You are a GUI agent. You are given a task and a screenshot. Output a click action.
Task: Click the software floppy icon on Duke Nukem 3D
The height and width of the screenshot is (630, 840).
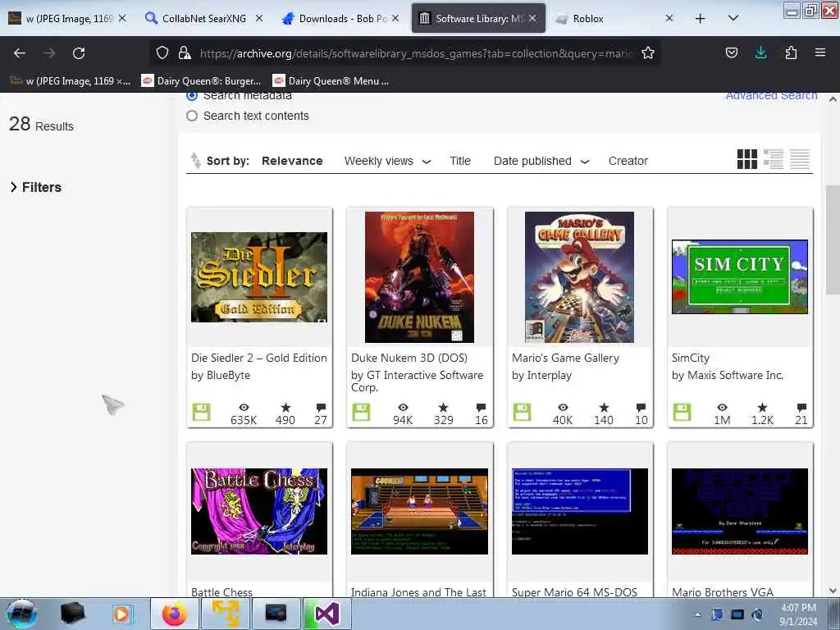click(x=361, y=413)
